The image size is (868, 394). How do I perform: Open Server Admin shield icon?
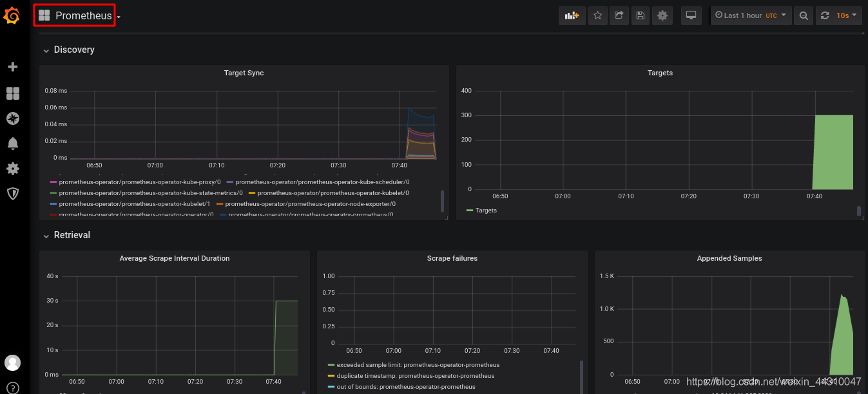point(12,194)
